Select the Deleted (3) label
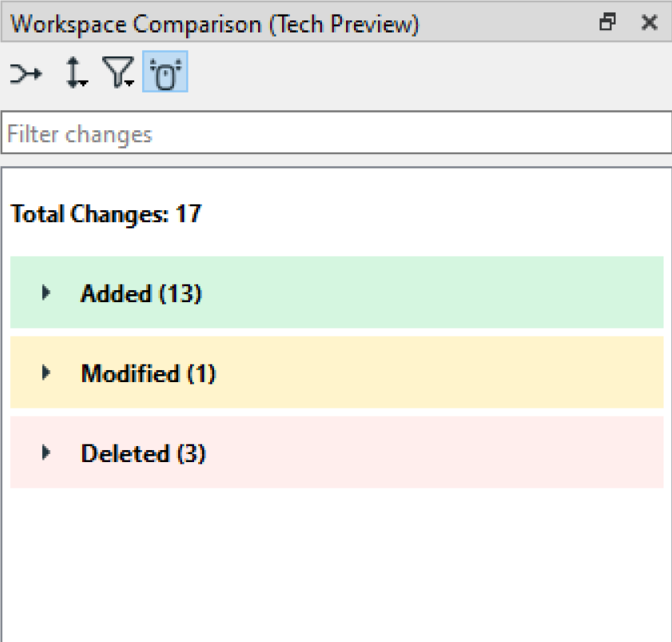672x642 pixels. (x=143, y=454)
